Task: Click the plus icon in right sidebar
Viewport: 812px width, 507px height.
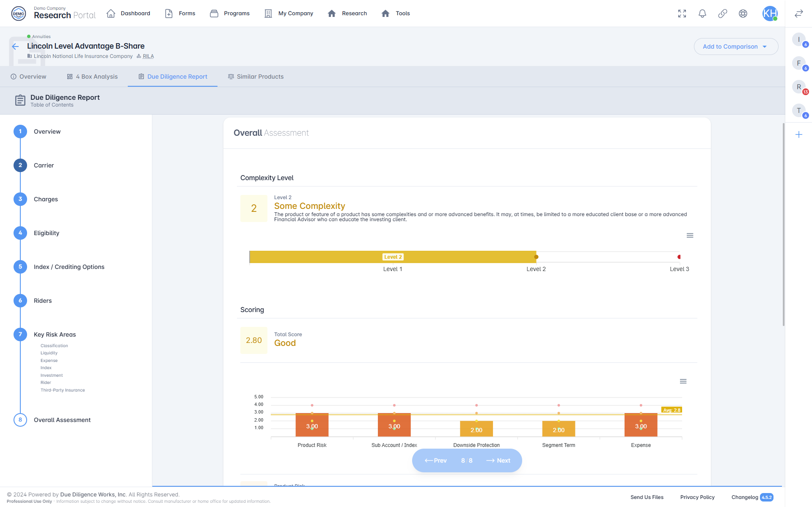Action: [x=799, y=134]
